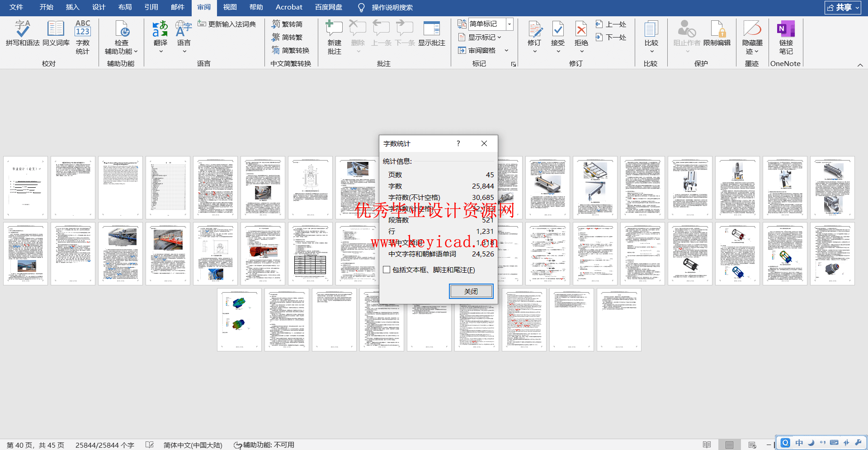Convert text using 简转繁
The image size is (868, 450).
point(287,37)
